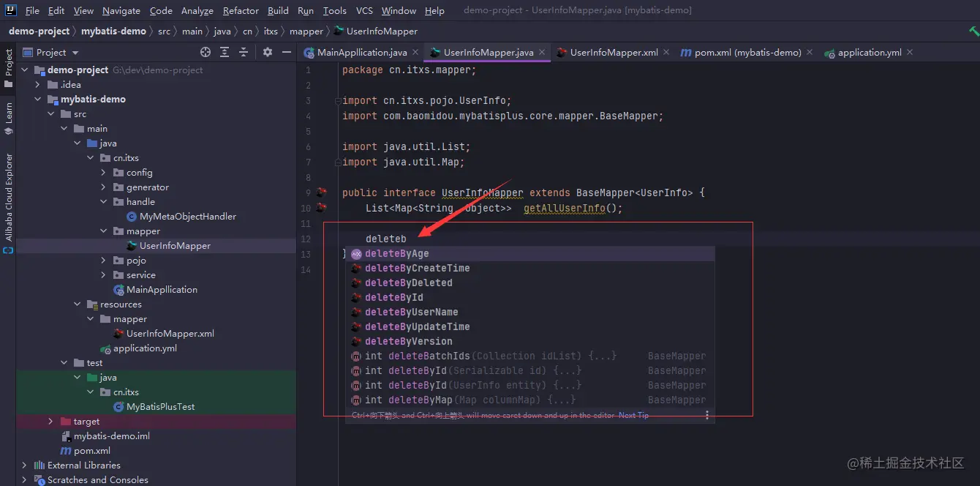The height and width of the screenshot is (486, 980).
Task: Click the IntelliJ IDEA logo in title bar
Action: click(11, 10)
